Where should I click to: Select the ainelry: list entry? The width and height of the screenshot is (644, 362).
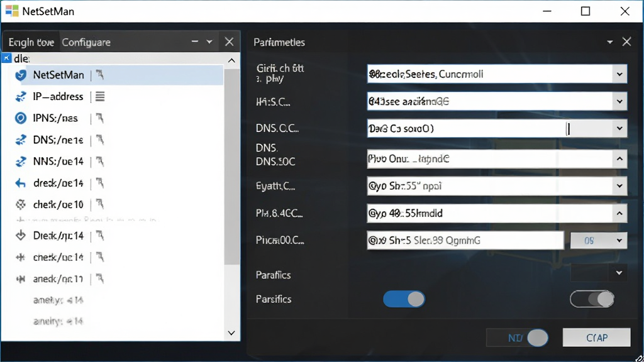pyautogui.click(x=58, y=321)
